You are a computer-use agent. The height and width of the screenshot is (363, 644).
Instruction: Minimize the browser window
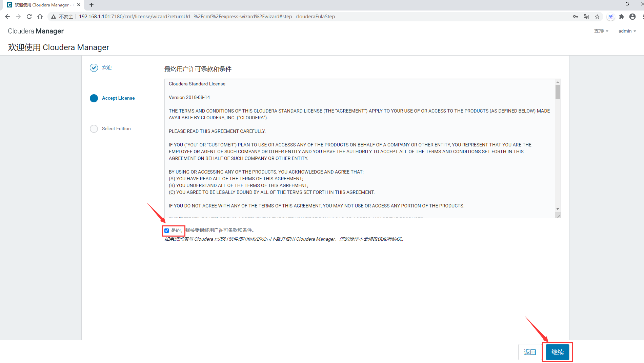coord(612,4)
